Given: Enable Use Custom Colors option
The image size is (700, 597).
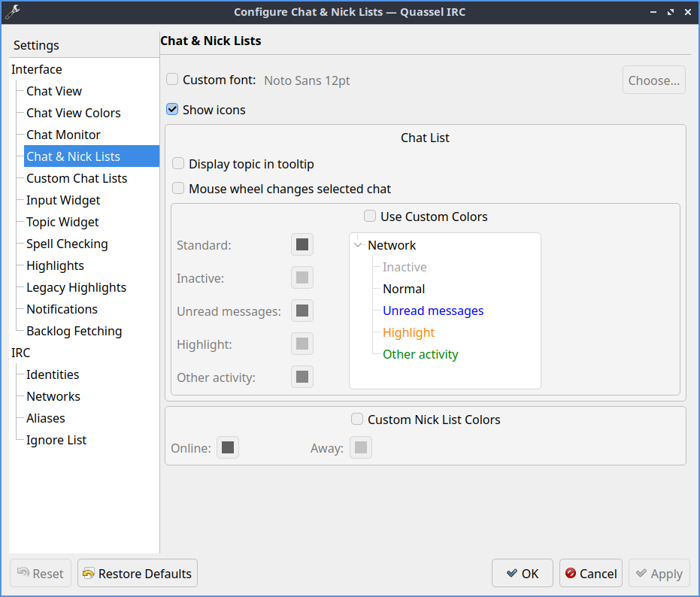Looking at the screenshot, I should click(370, 217).
